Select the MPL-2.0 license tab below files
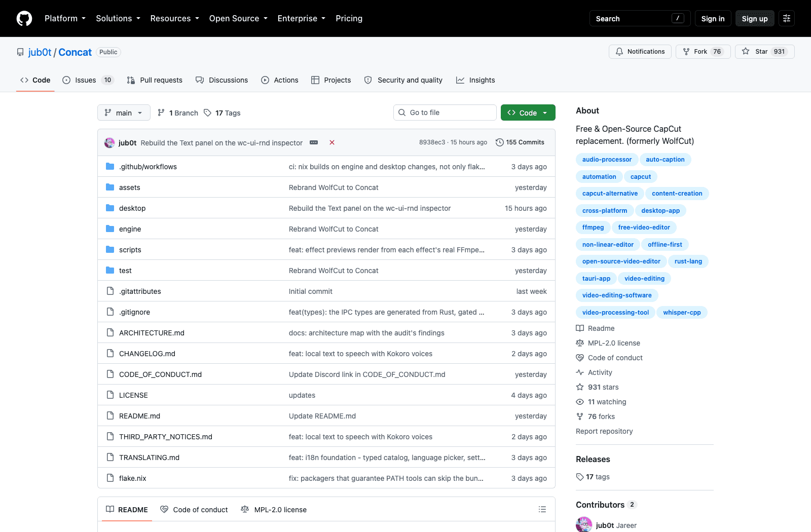The height and width of the screenshot is (532, 811). click(274, 509)
